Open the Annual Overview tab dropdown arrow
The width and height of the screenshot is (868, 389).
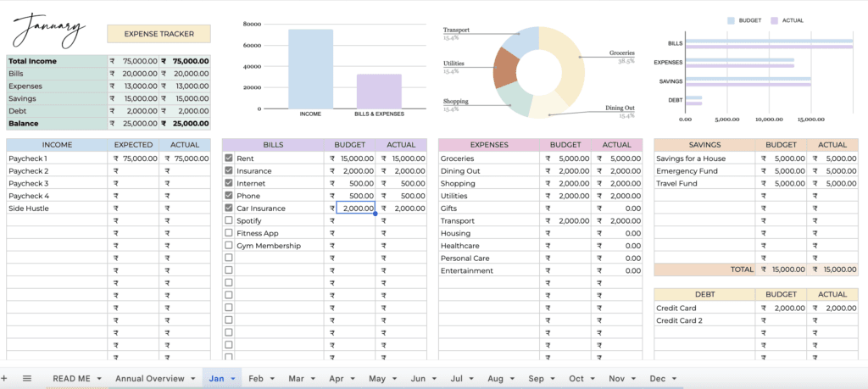(192, 379)
